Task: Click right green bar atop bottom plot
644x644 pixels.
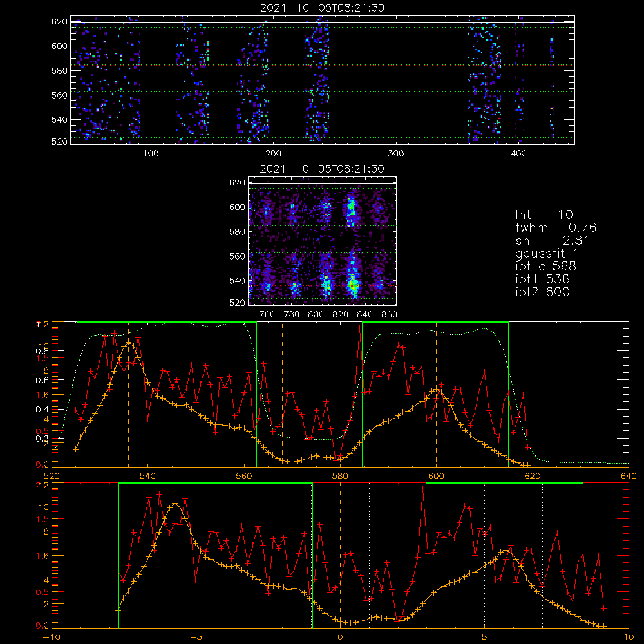Action: tap(504, 484)
